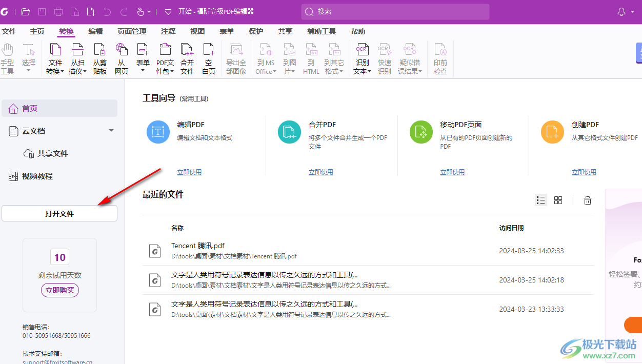Select the 手型工具 ribbon tool
This screenshot has height=364, width=642.
7,59
